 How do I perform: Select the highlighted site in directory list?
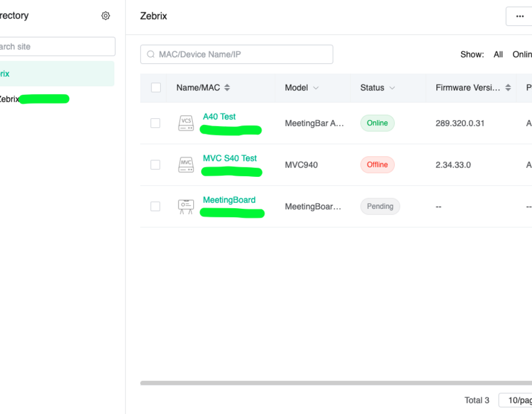point(56,74)
